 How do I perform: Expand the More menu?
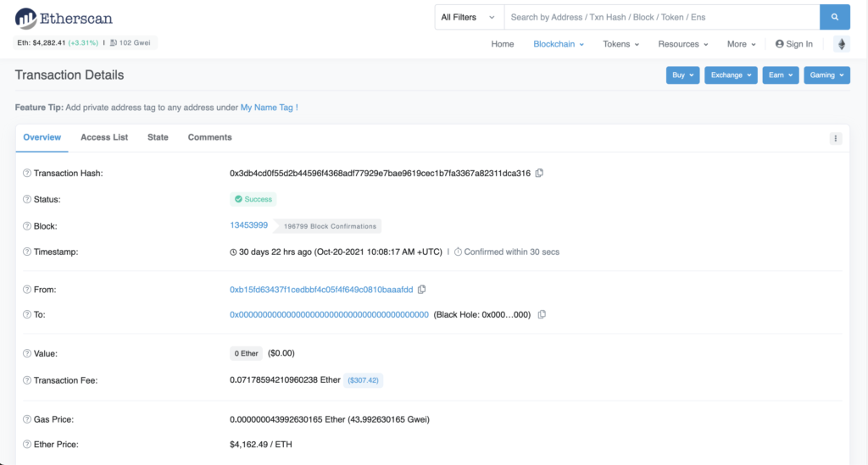[741, 44]
